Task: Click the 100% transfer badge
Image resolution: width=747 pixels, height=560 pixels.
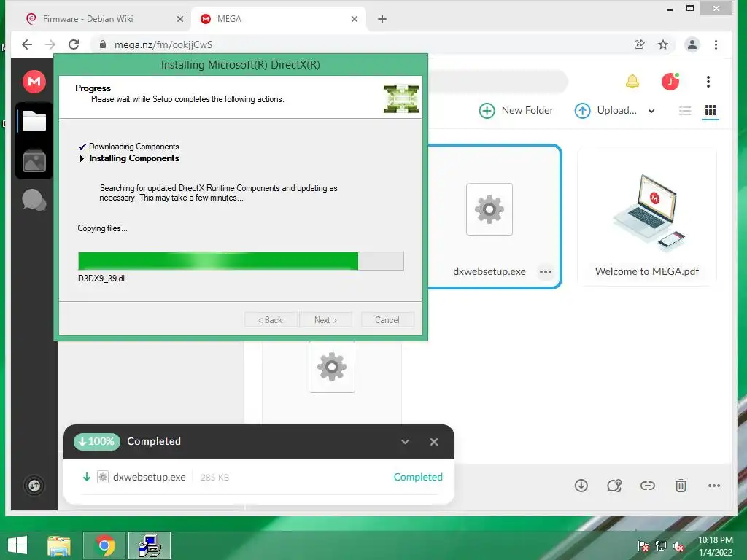Action: point(97,441)
